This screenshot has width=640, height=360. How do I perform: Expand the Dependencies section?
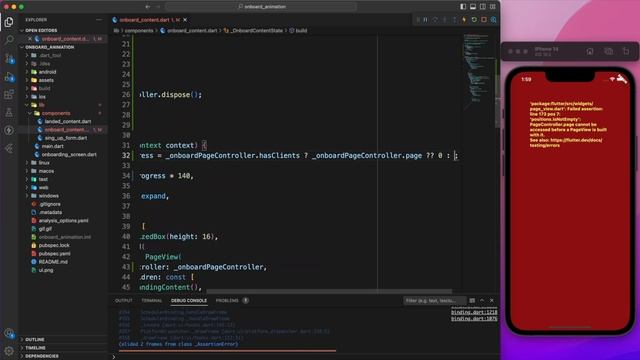(41, 356)
